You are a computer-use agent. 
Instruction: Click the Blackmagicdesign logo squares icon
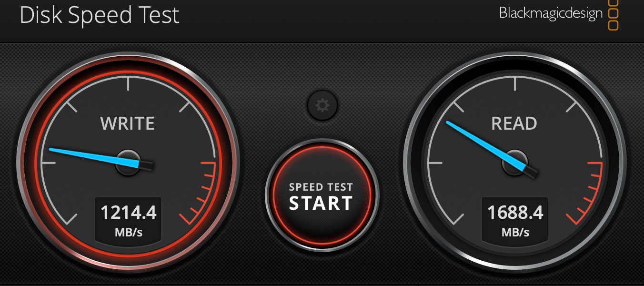coord(614,14)
